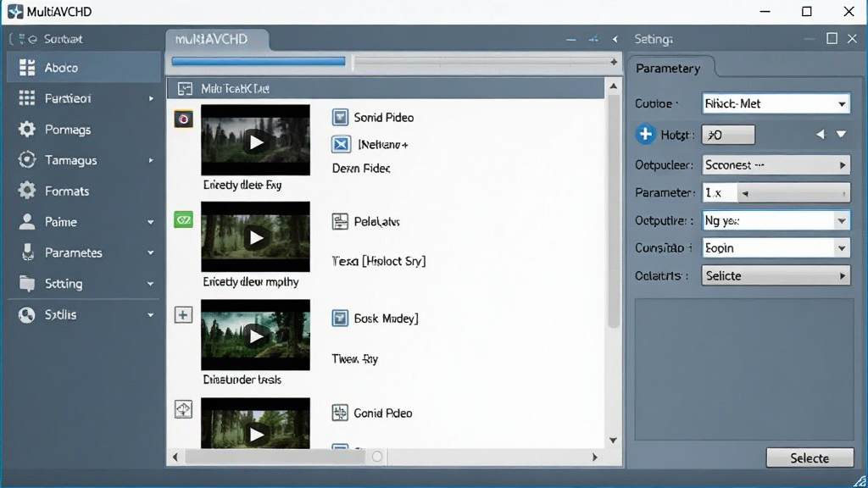Switch to the Parametery tab

tap(668, 69)
